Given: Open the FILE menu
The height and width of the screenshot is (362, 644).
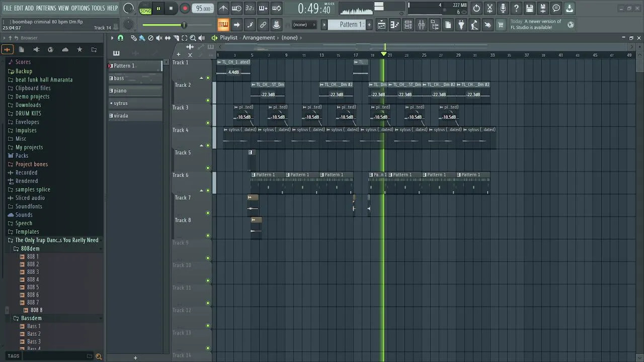Looking at the screenshot, I should tap(8, 8).
